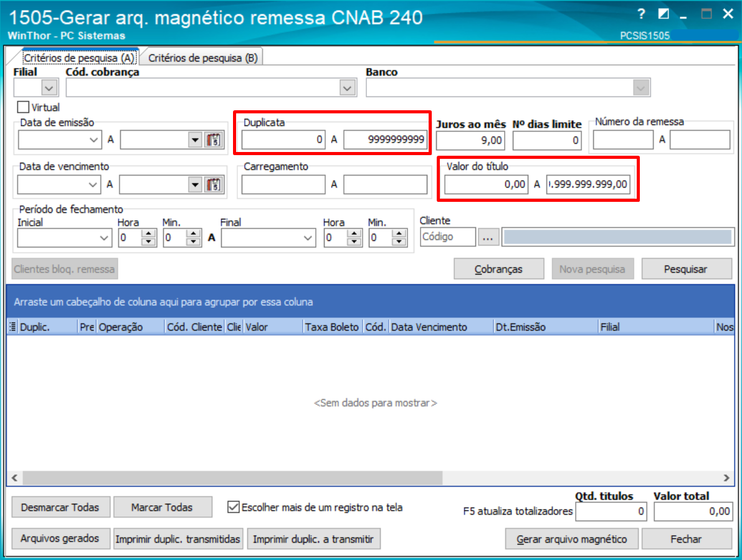
Task: Click the grid scroll left arrow
Action: [x=15, y=478]
